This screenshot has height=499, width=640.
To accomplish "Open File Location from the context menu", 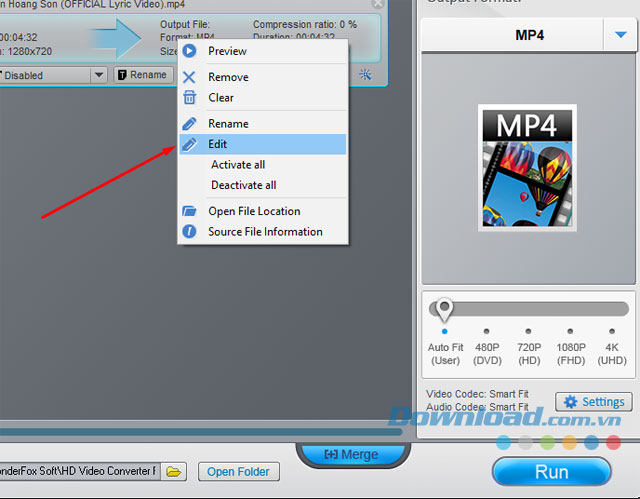I will (263, 211).
